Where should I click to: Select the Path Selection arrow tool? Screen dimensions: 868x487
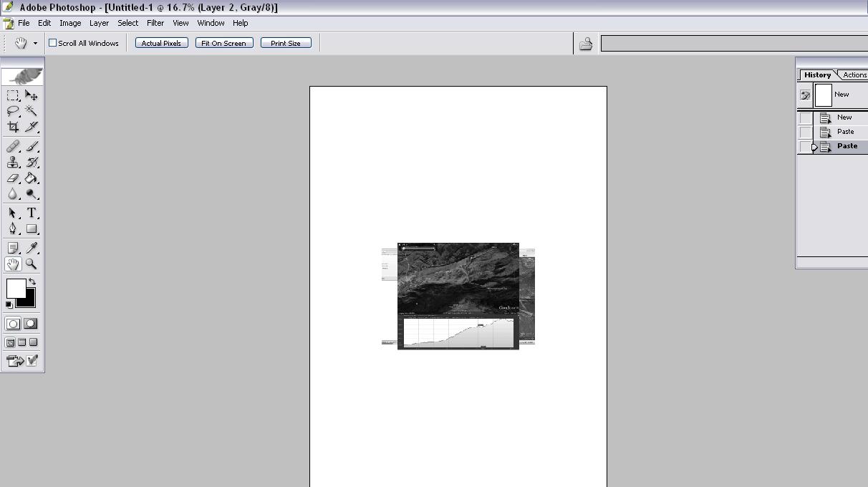pos(13,213)
